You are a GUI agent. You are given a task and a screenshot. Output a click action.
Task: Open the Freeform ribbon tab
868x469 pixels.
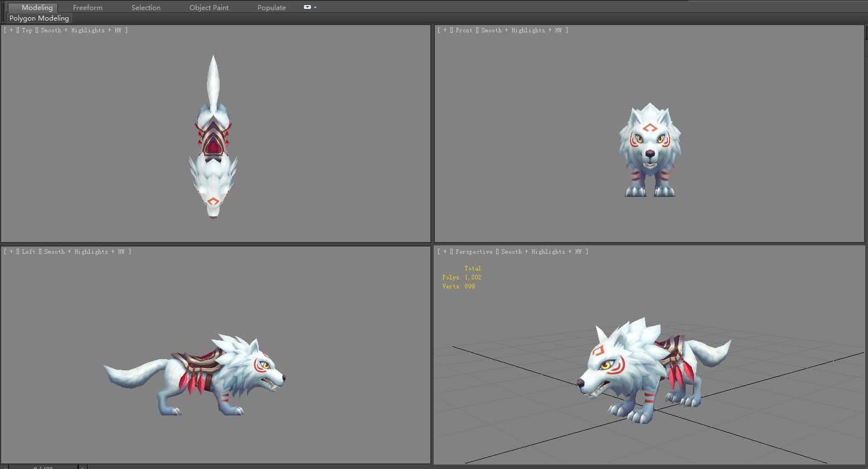[88, 7]
